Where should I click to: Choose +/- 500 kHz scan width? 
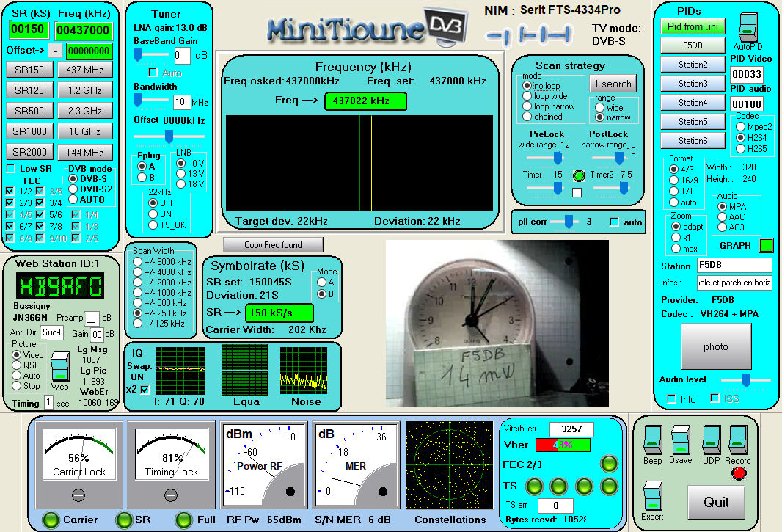[x=137, y=302]
